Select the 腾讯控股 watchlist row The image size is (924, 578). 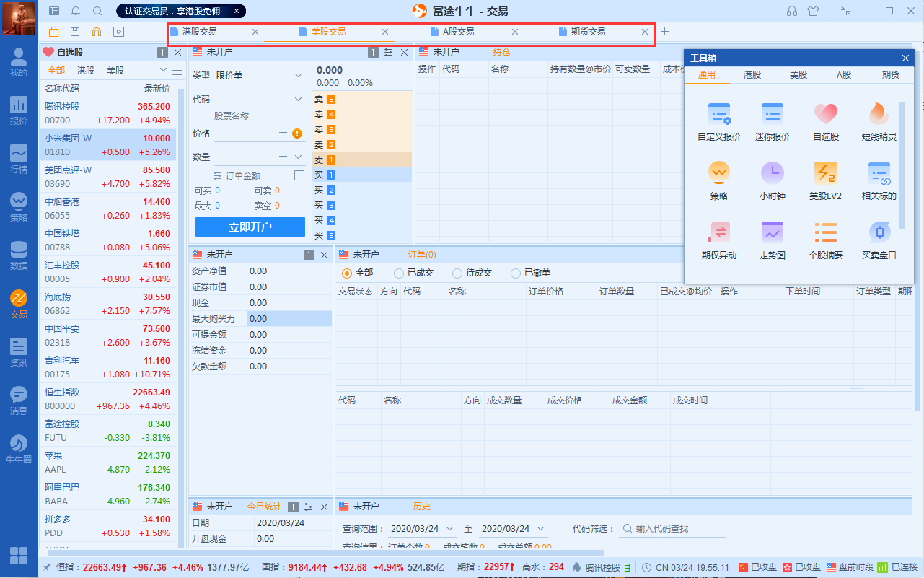(x=107, y=113)
